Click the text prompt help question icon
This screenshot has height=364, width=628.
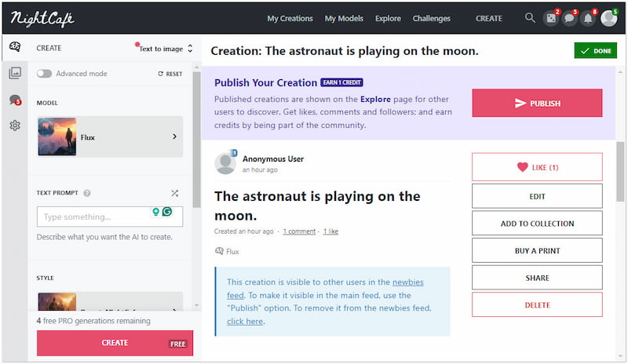click(87, 193)
